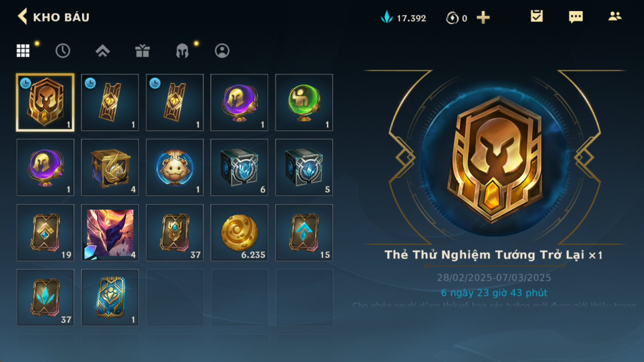Switch to the clock time-limited tab
Viewport: 644px width, 362px height.
pos(63,51)
